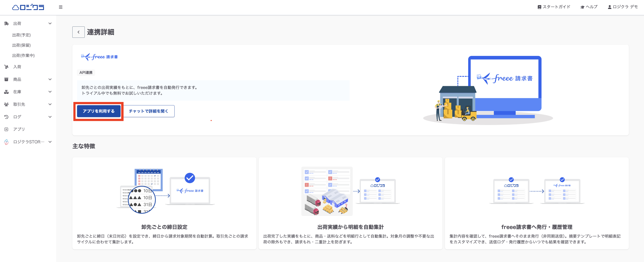Click the 出荷 truck icon in sidebar
Image resolution: width=644 pixels, height=262 pixels.
[x=6, y=23]
